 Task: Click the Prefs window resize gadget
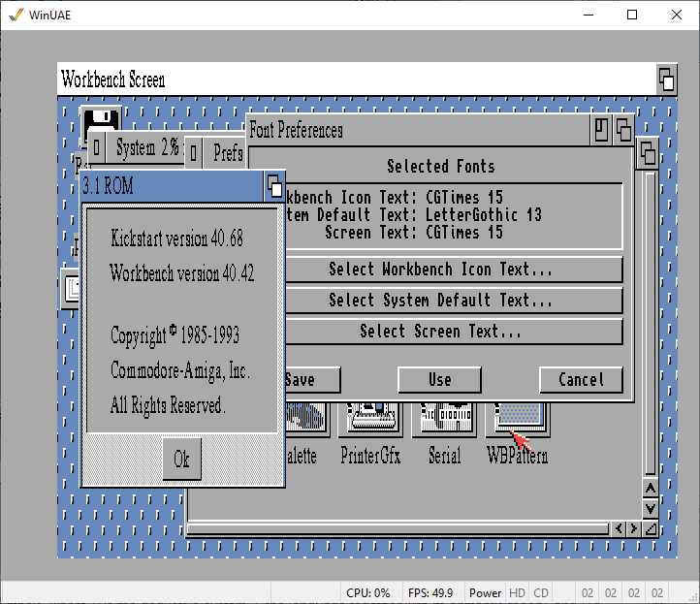(x=651, y=529)
